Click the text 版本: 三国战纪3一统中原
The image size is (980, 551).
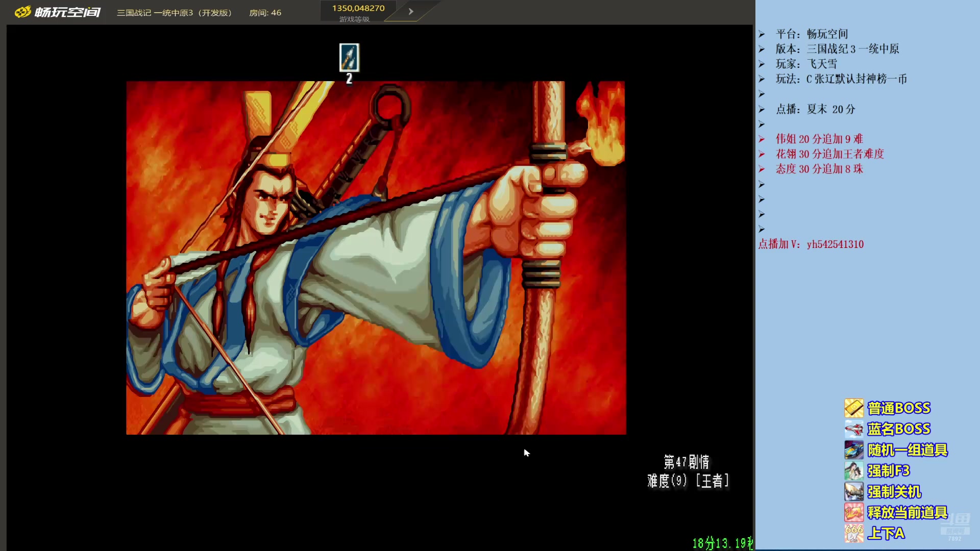pyautogui.click(x=837, y=49)
